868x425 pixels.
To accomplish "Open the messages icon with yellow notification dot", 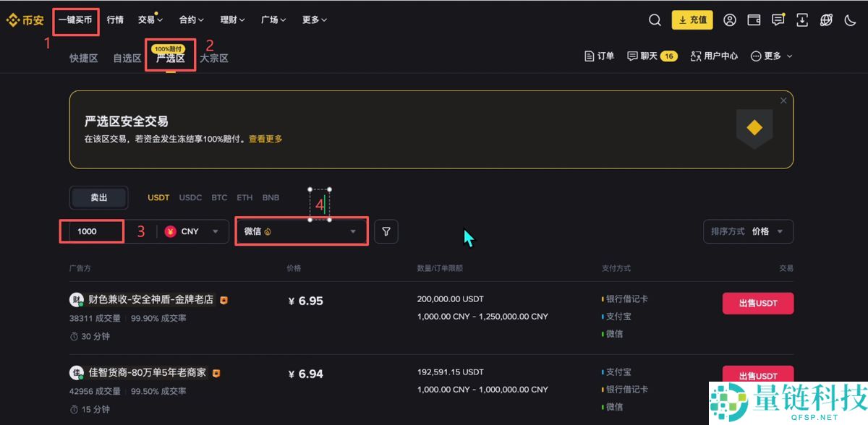I will [778, 20].
